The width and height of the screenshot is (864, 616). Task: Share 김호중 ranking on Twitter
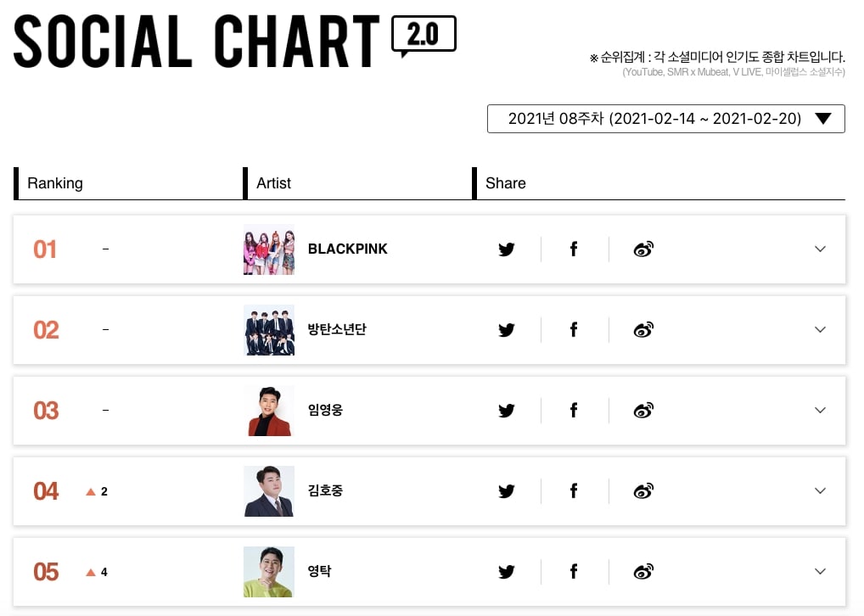tap(507, 491)
